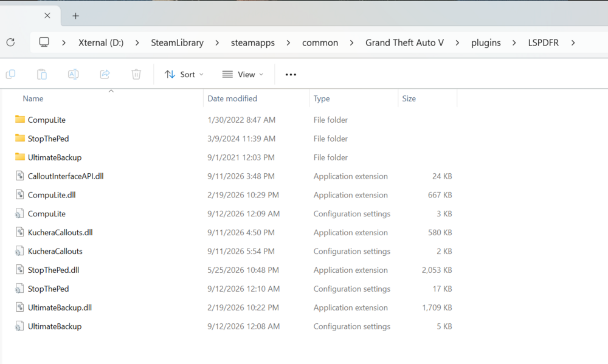Select the UltimateBackup configuration settings icon
This screenshot has height=364, width=608.
point(19,326)
